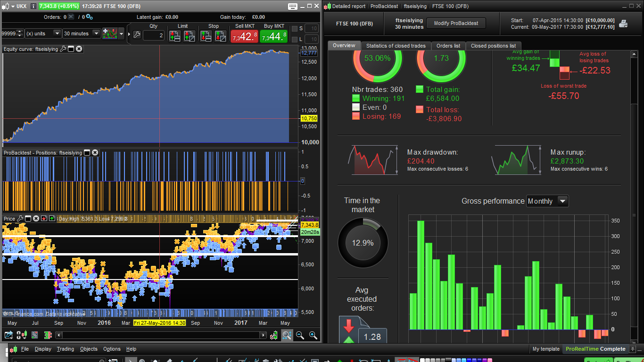The height and width of the screenshot is (362, 644).
Task: Click the printer icon in report header
Action: point(623,24)
